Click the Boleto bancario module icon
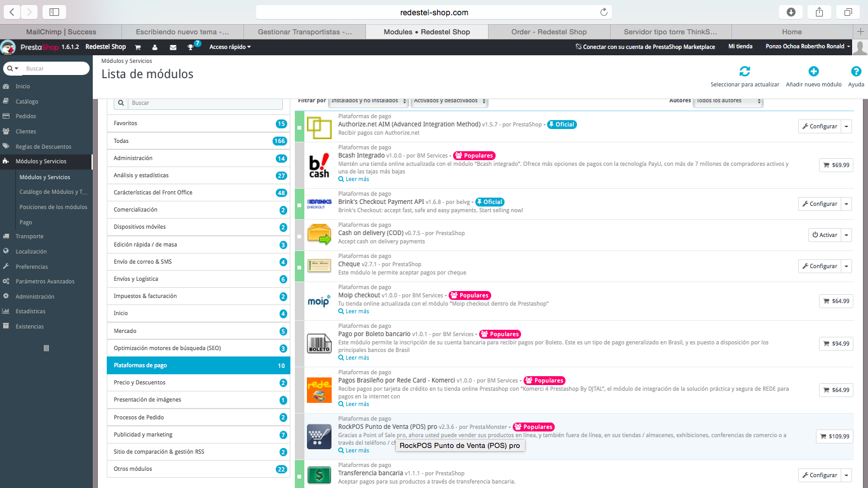 pyautogui.click(x=319, y=344)
